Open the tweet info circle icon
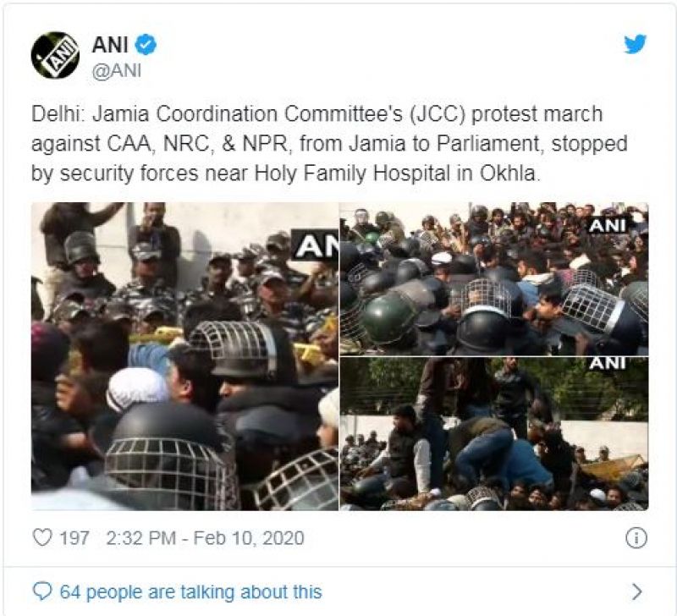 click(x=636, y=538)
